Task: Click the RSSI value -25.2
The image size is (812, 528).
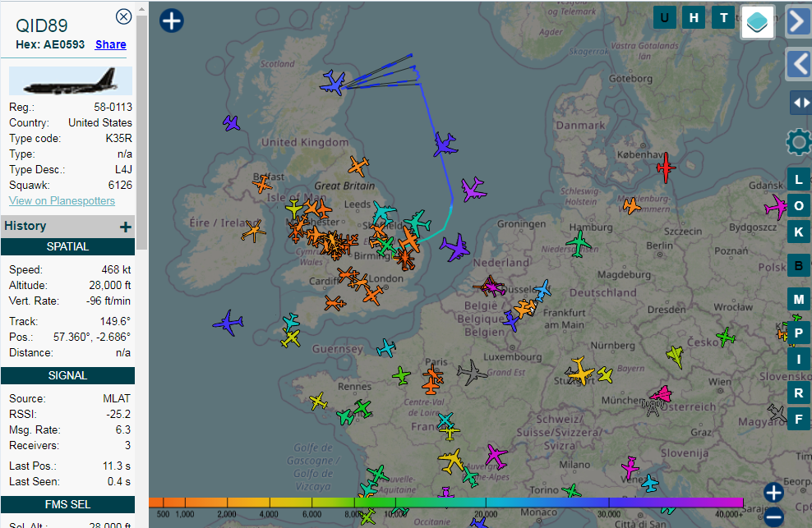Action: pos(117,414)
